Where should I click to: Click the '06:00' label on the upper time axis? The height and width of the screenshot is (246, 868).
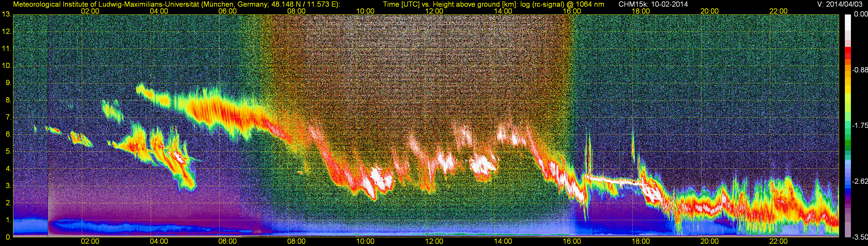click(x=228, y=11)
